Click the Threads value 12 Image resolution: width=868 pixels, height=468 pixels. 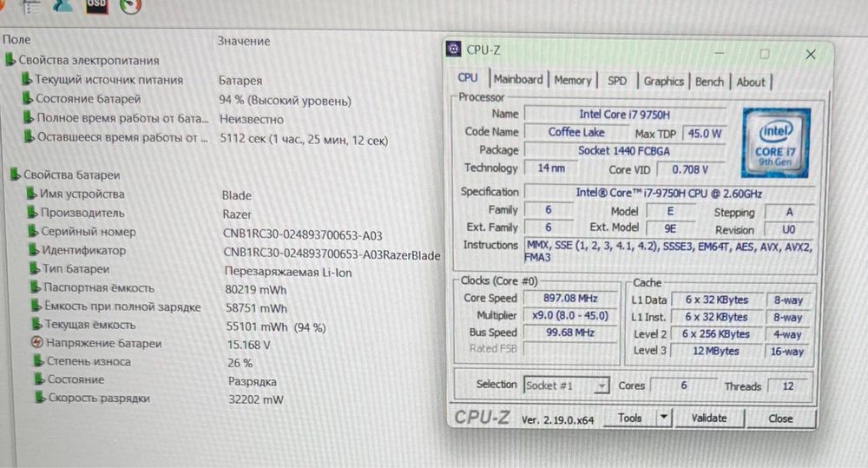(x=788, y=386)
